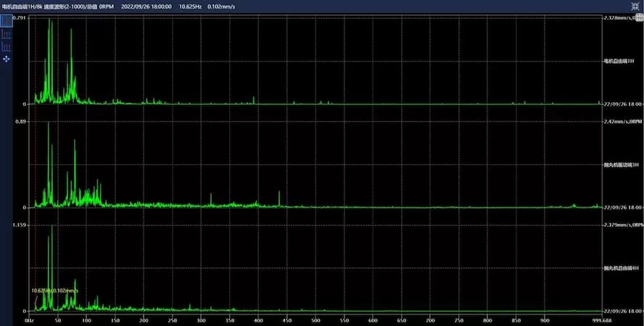Click the collapse window icon at top right
Viewport: 644px width, 326px height.
[636, 5]
